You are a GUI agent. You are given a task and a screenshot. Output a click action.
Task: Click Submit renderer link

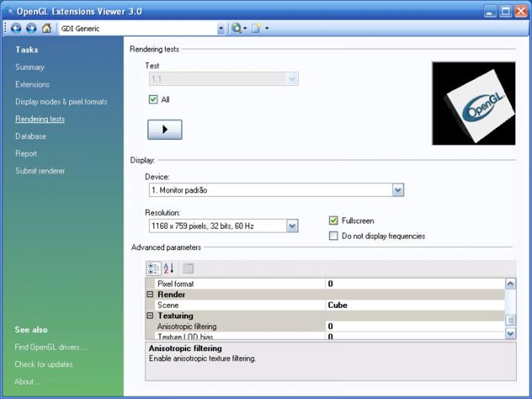point(40,171)
